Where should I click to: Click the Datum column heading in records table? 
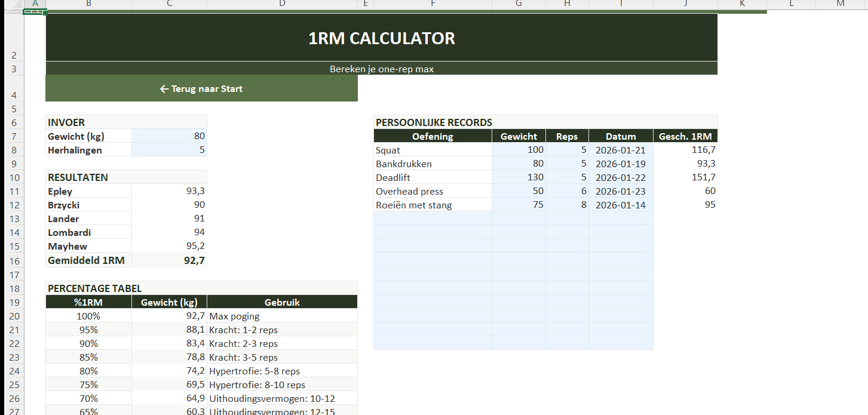pyautogui.click(x=621, y=136)
